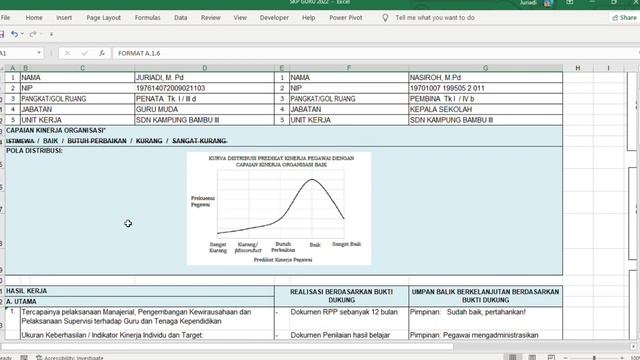Click the formula bar containing FORMAT A.1.6
This screenshot has height=360, width=640.
[376, 53]
